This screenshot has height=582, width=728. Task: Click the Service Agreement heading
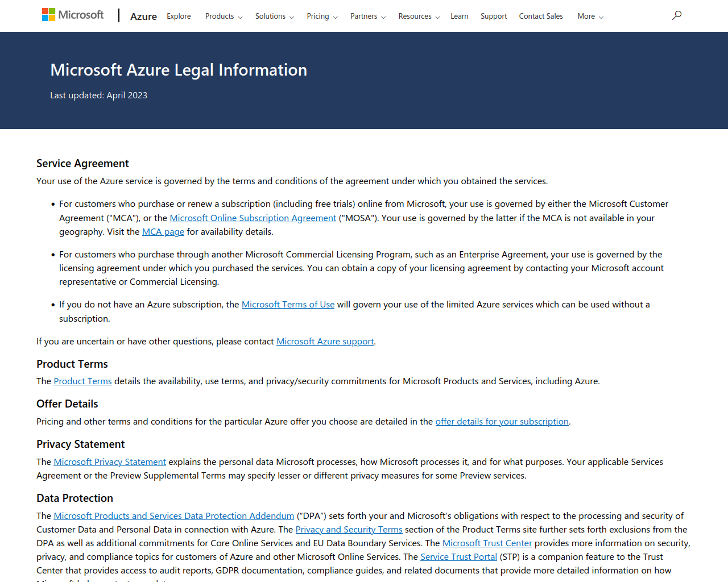point(82,163)
